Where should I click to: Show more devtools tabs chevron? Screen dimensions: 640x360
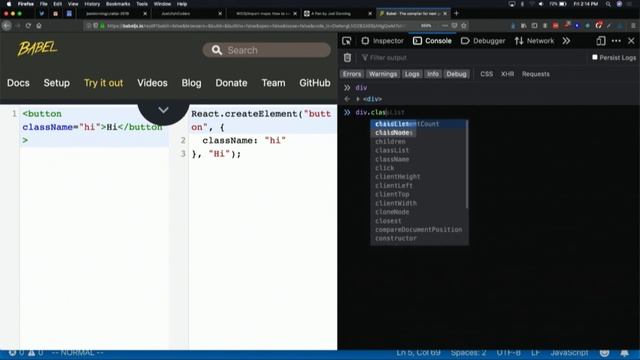point(566,41)
